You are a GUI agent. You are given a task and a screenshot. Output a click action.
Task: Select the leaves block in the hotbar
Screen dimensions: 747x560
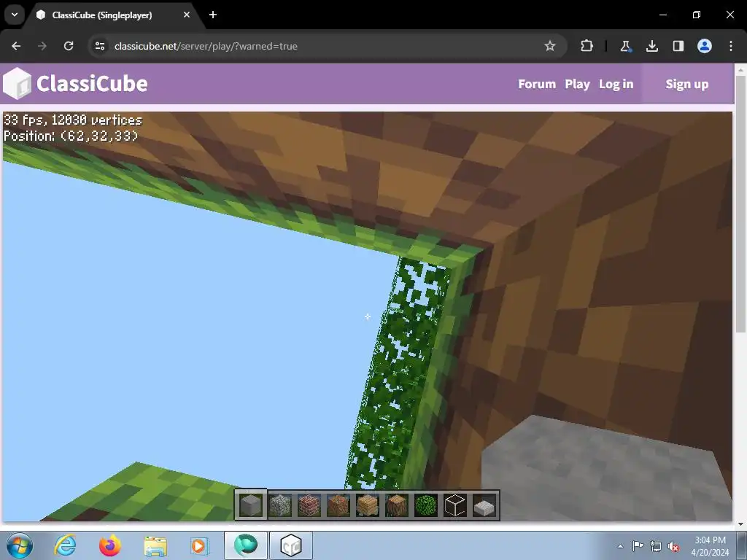click(x=425, y=505)
